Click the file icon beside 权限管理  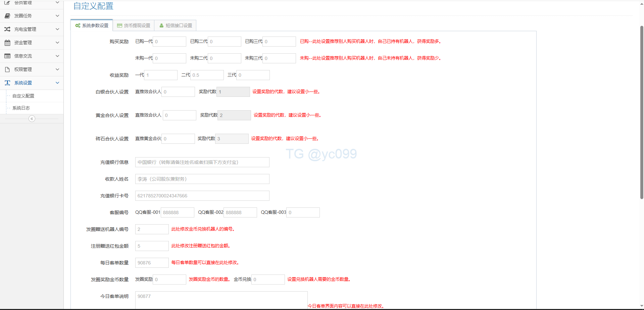7,69
